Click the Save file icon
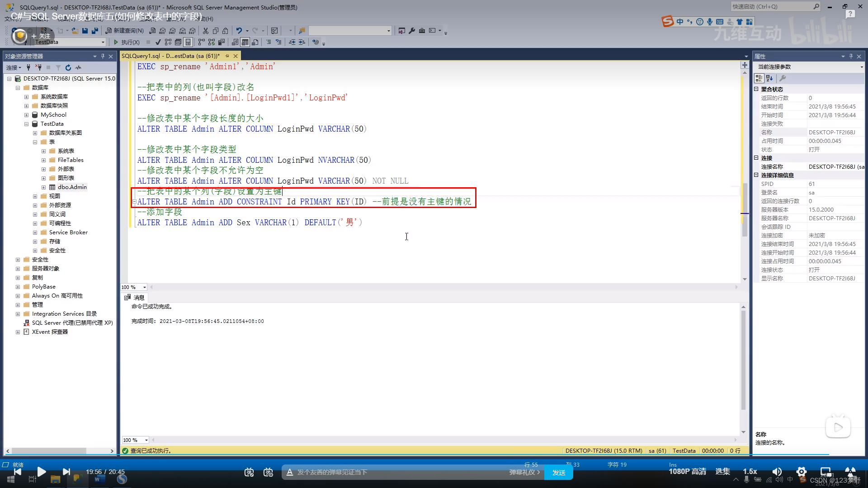Screen dimensions: 868x488 85,31
